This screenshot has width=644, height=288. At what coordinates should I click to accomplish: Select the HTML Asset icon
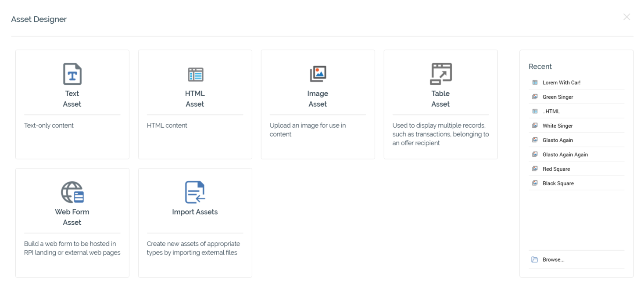pos(195,75)
